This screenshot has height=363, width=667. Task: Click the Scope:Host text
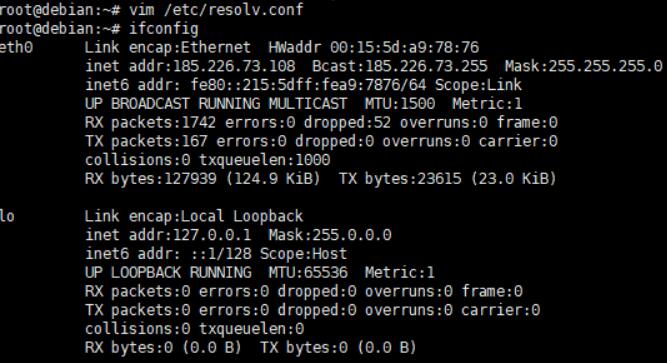tap(303, 254)
